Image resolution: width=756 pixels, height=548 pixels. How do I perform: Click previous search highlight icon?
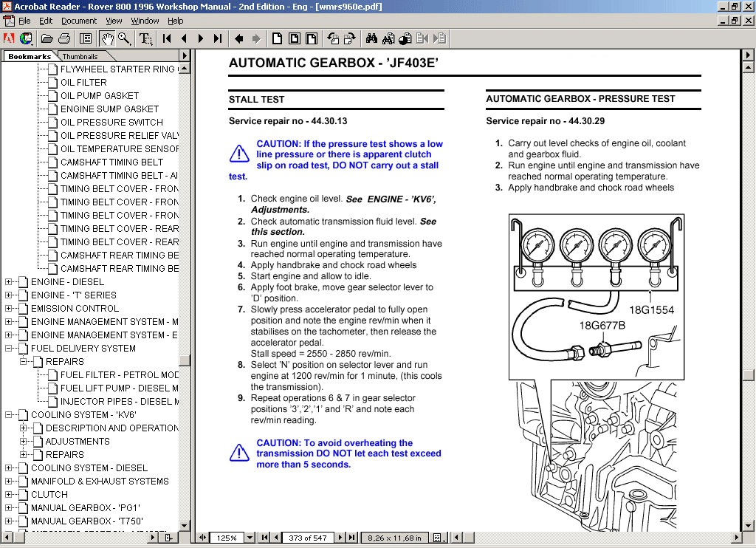(422, 38)
